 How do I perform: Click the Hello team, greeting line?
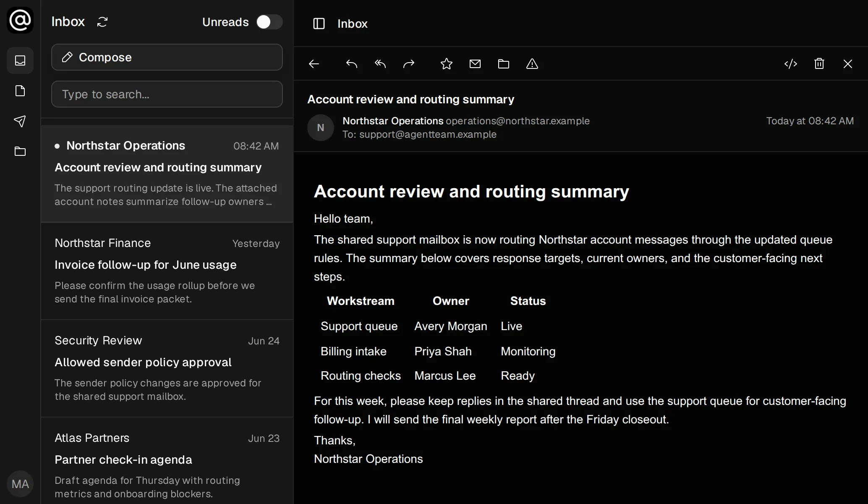click(343, 219)
